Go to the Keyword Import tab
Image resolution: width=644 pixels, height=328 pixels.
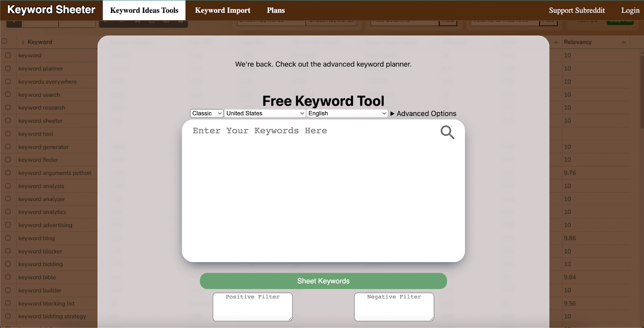(223, 10)
